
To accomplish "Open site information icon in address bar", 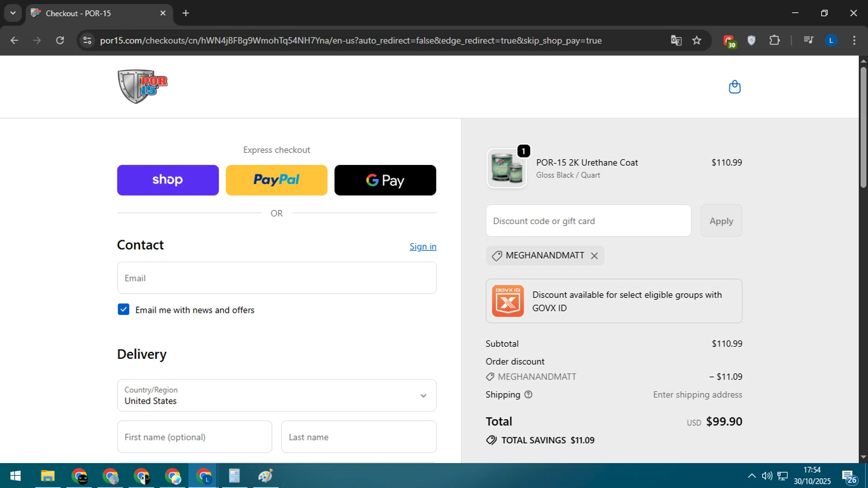I will pyautogui.click(x=87, y=41).
